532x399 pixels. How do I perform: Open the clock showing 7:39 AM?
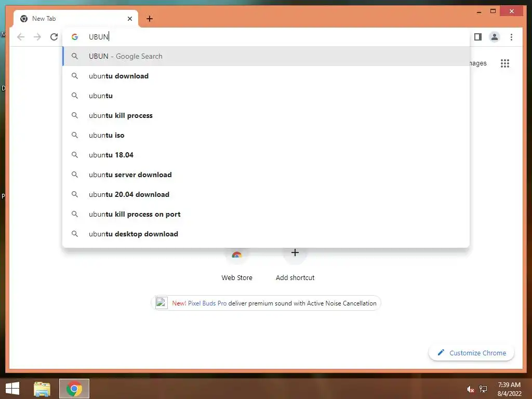click(509, 389)
